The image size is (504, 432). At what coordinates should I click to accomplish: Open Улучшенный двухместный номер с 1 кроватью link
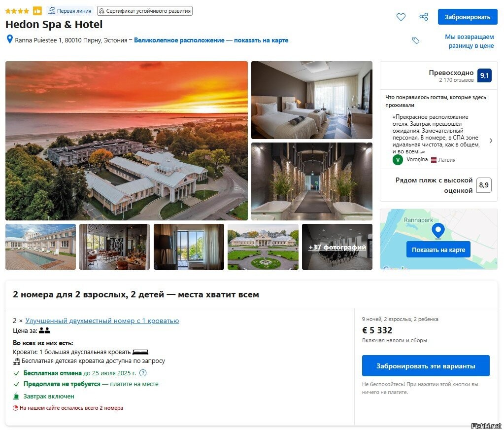click(x=102, y=321)
